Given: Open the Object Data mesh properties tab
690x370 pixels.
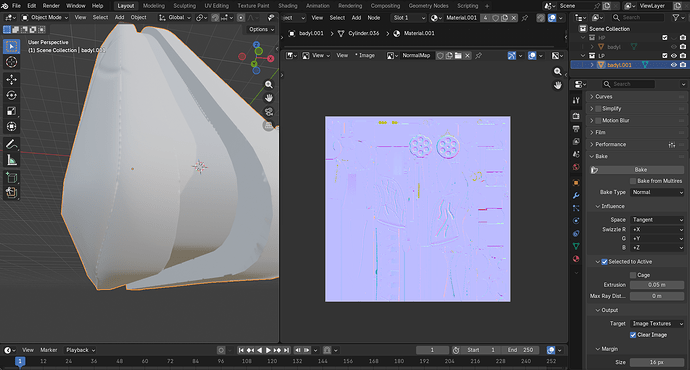Looking at the screenshot, I should [576, 246].
